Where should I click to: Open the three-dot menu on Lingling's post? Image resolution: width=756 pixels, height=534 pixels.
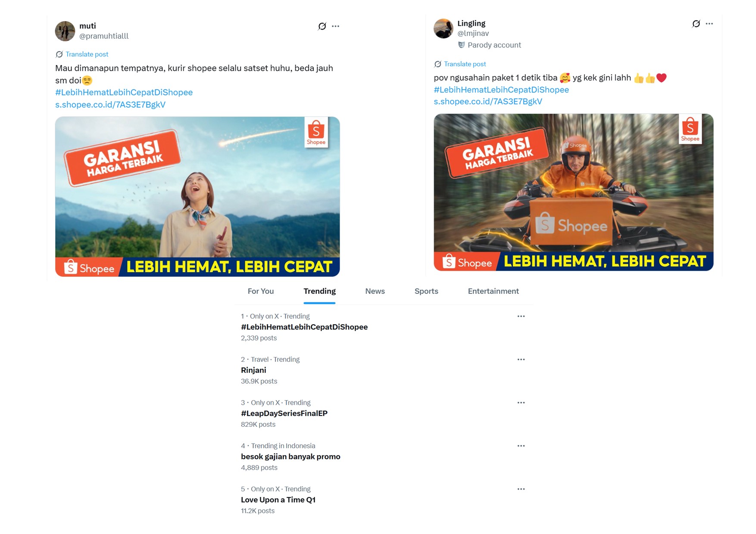709,24
